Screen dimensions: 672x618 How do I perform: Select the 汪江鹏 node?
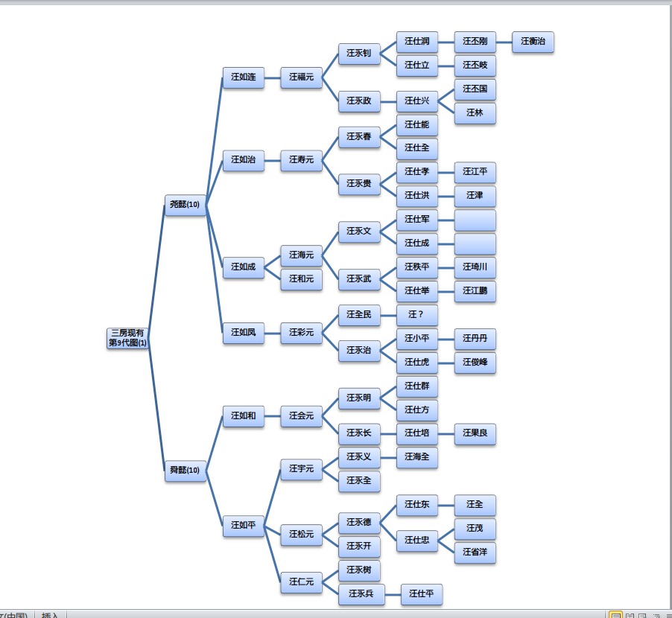(475, 290)
